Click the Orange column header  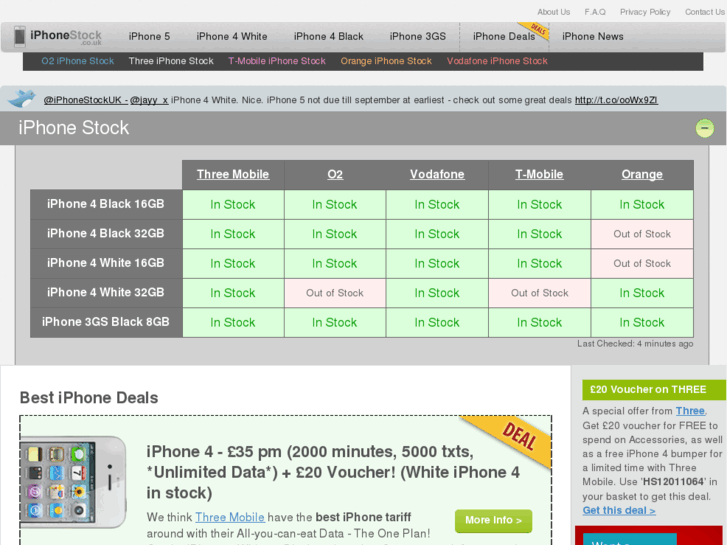[x=642, y=174]
